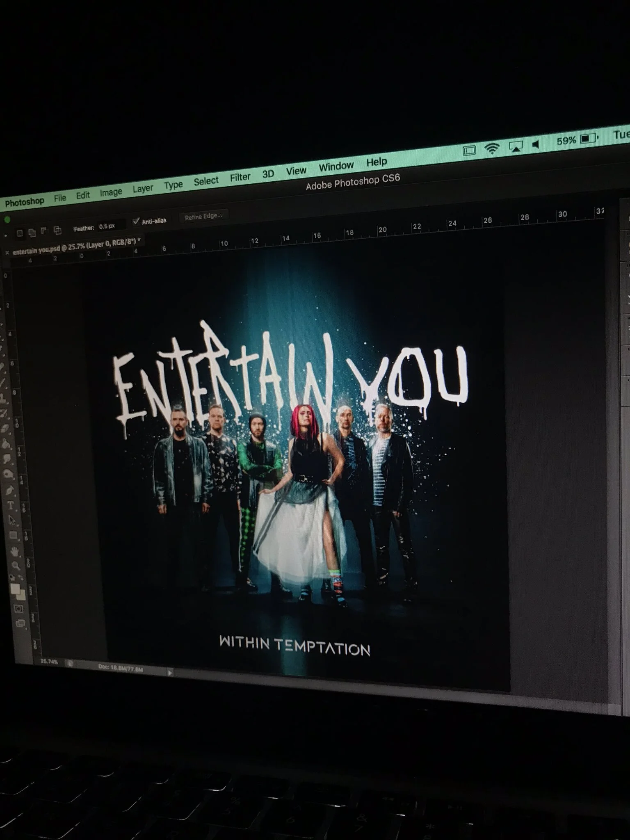Choose Intersect with Selection mode
Image resolution: width=630 pixels, height=840 pixels.
pyautogui.click(x=57, y=231)
